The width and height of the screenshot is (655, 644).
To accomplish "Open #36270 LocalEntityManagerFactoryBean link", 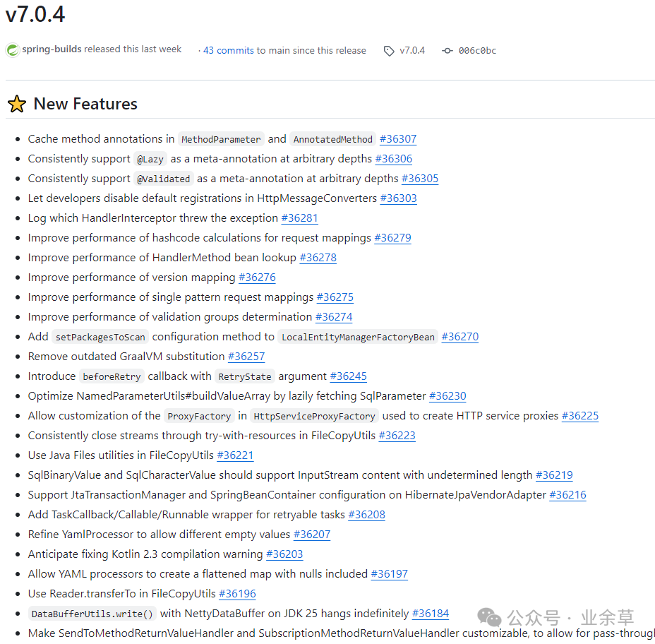I will click(459, 337).
